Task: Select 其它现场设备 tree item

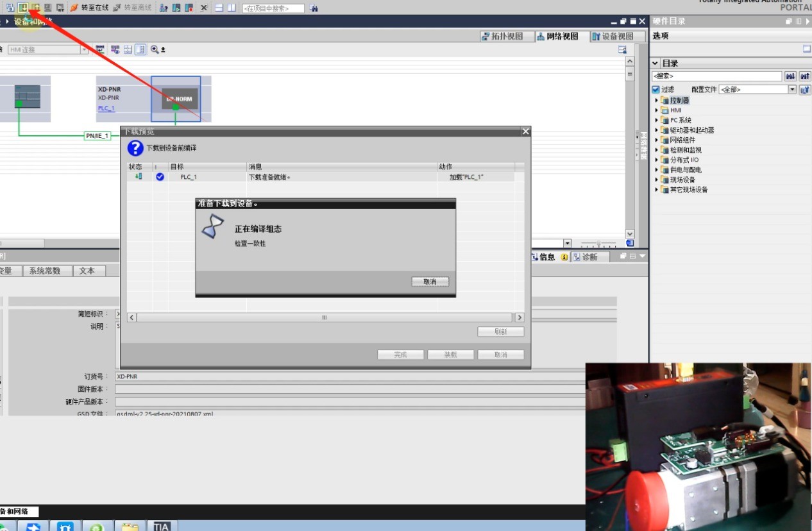Action: point(688,190)
